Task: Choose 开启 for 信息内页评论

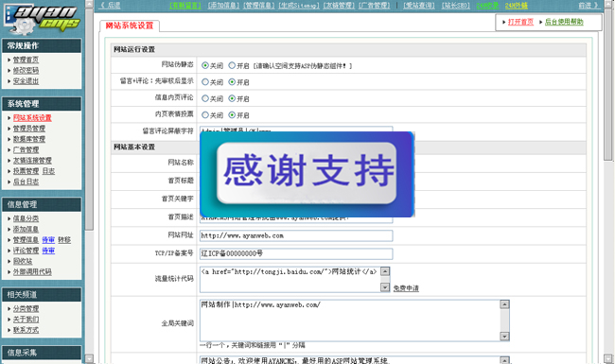Action: tap(232, 98)
